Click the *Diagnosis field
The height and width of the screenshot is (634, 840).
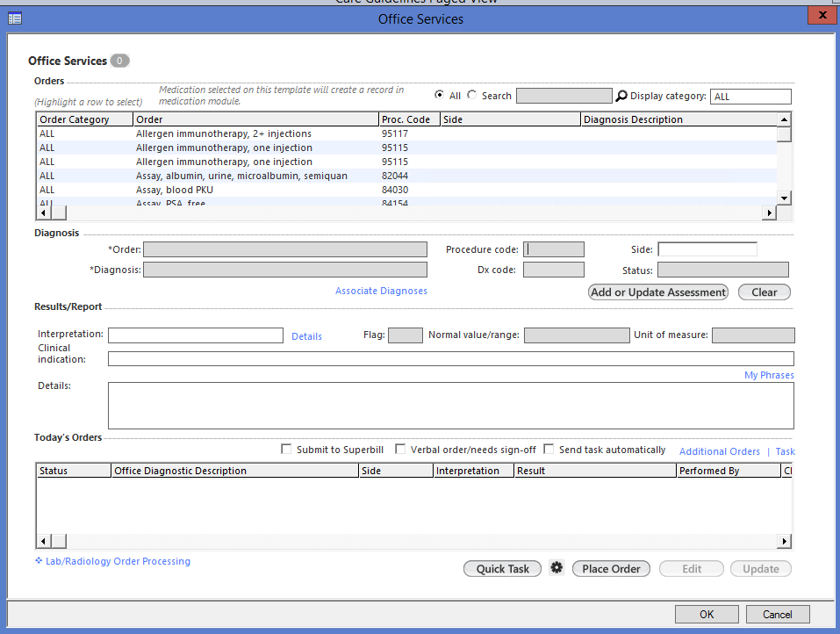[x=285, y=270]
